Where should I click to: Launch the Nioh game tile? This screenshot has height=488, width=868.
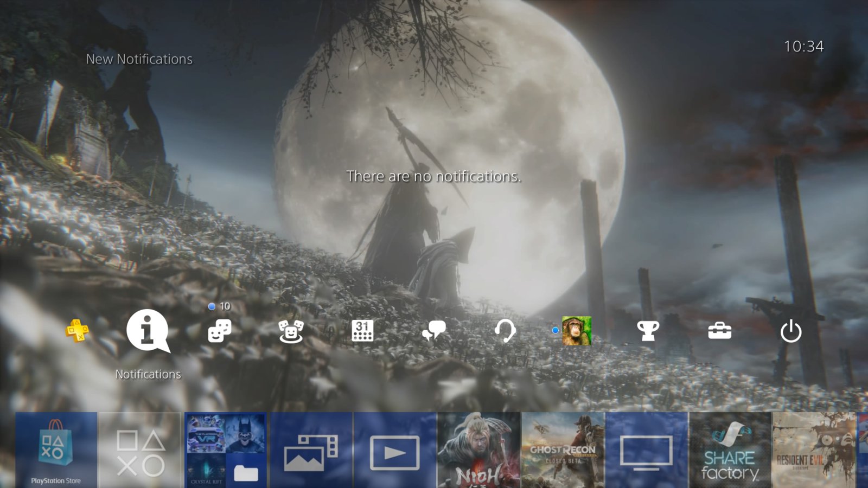pyautogui.click(x=479, y=450)
